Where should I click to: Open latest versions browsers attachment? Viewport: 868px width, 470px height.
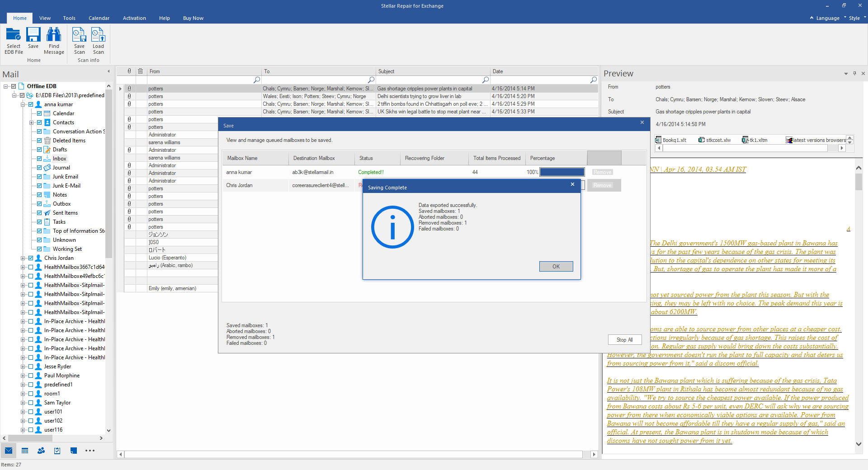tap(816, 140)
